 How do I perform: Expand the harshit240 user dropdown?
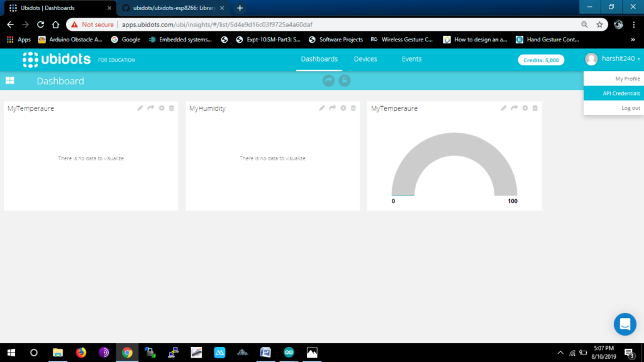(x=621, y=58)
